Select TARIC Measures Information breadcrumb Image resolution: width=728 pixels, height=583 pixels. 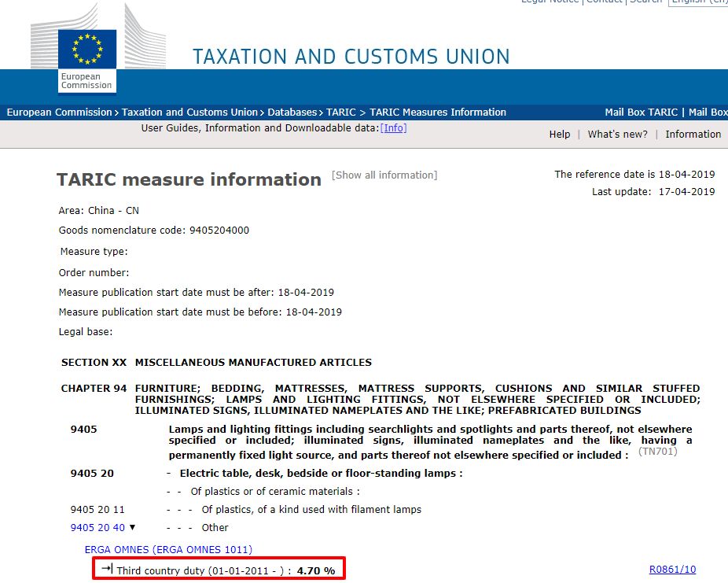tap(438, 113)
